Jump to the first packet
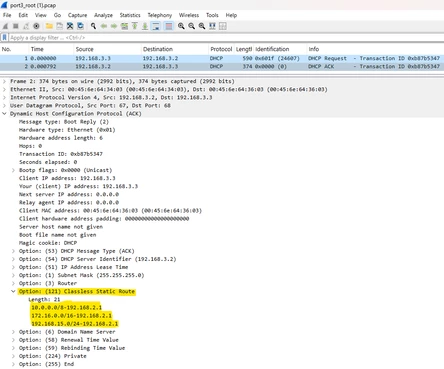The image size is (444, 369). pyautogui.click(x=135, y=26)
